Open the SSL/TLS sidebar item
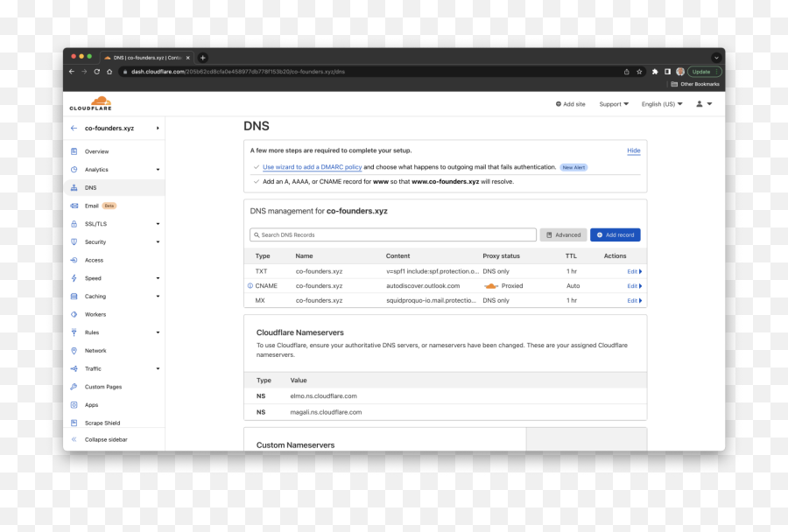This screenshot has height=532, width=788. [95, 223]
